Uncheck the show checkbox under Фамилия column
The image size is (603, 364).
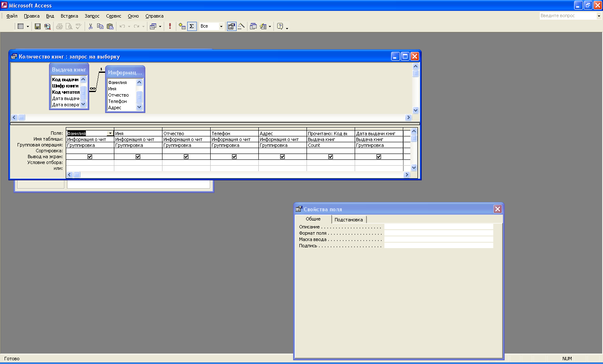click(x=90, y=157)
